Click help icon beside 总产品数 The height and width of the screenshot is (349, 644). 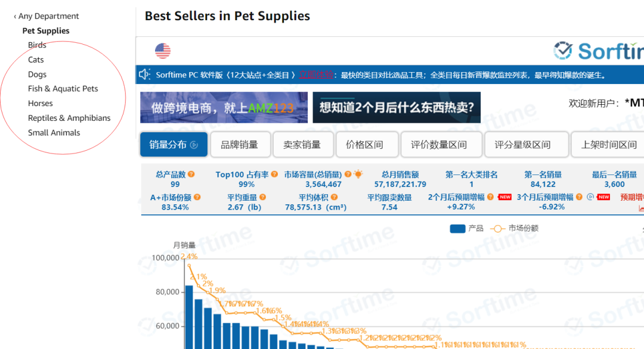pyautogui.click(x=191, y=174)
